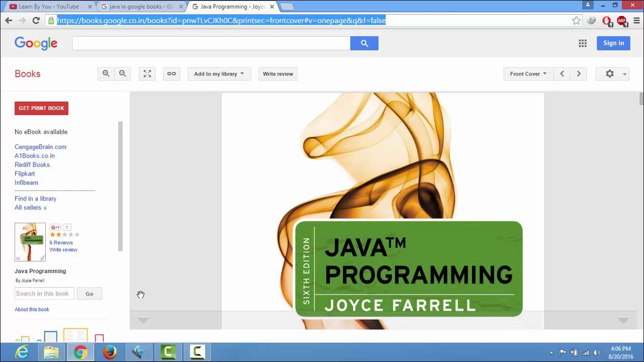
Task: Click left page-down arrow at viewer bottom
Action: tap(143, 320)
